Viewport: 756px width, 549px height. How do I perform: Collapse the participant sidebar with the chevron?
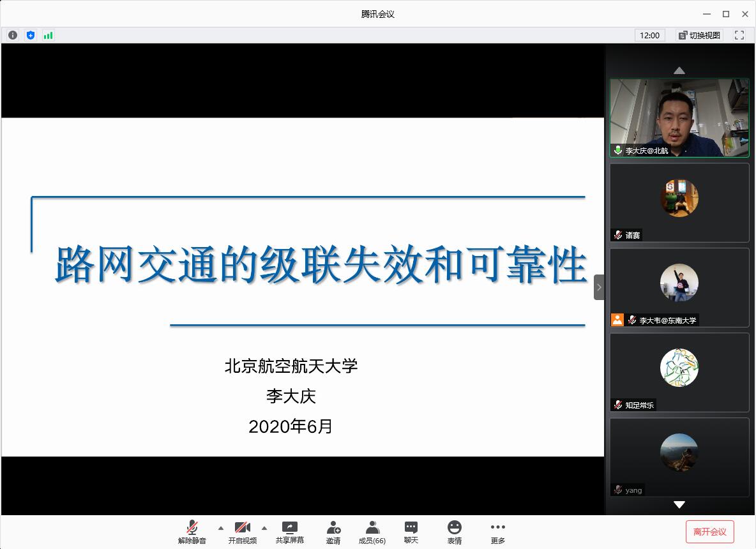(599, 287)
